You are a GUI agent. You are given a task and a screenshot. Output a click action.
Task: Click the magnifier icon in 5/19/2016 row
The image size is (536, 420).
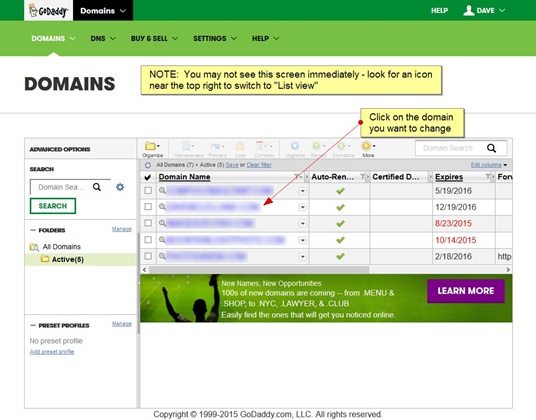click(162, 191)
